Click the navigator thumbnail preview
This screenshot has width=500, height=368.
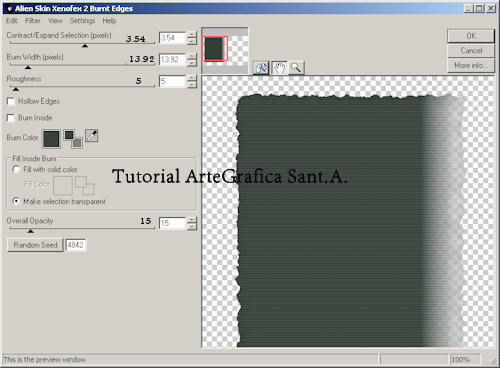[x=225, y=50]
